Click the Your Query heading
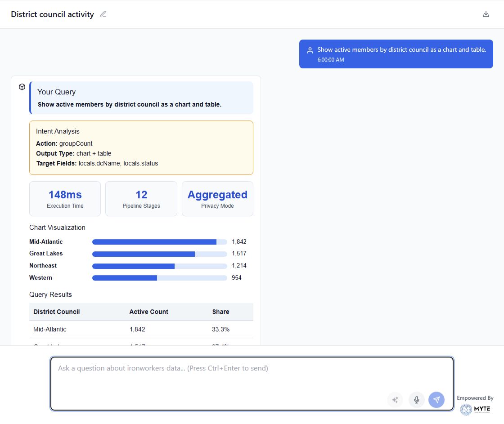504x424 pixels. tap(56, 92)
